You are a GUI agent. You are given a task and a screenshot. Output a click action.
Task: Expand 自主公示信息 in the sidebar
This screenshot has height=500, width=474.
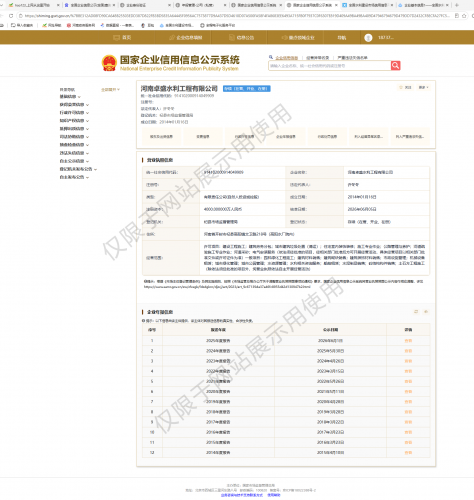tap(74, 161)
